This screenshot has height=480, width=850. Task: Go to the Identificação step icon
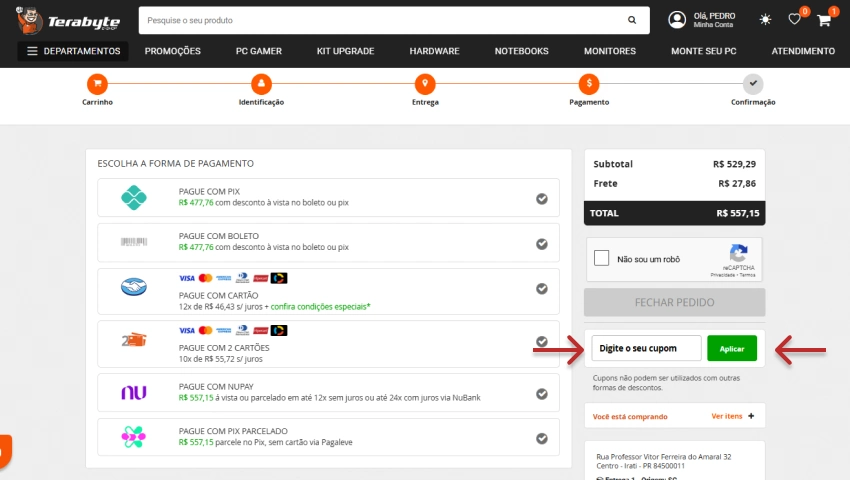pos(261,84)
